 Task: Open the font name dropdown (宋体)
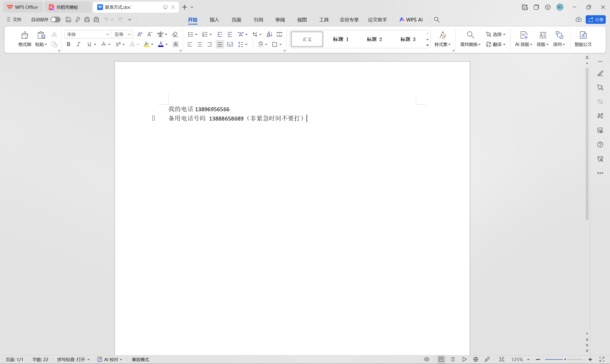click(108, 34)
